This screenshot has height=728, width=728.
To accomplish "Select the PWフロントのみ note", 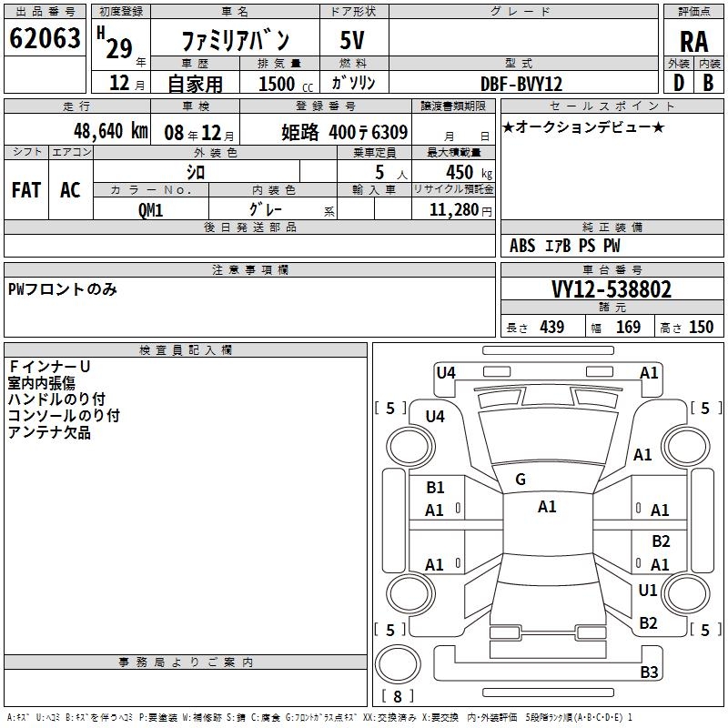I will (x=63, y=289).
